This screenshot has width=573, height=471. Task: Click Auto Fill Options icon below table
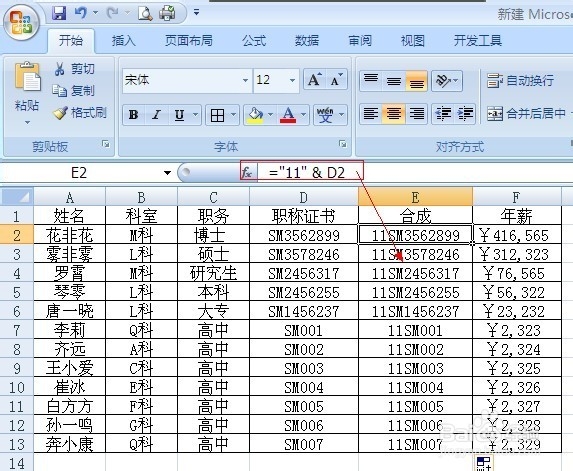point(483,463)
